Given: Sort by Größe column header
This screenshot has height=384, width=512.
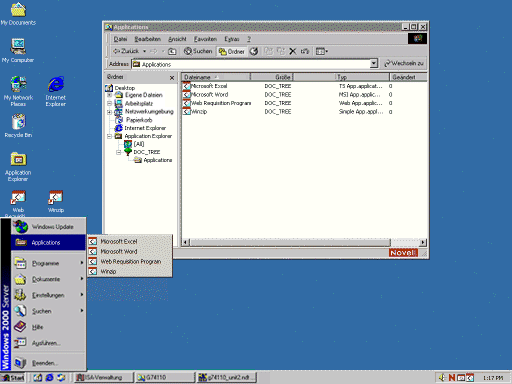Looking at the screenshot, I should (x=272, y=77).
